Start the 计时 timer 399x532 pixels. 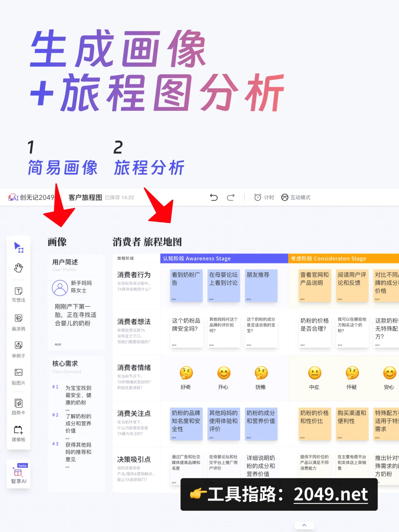pyautogui.click(x=264, y=197)
